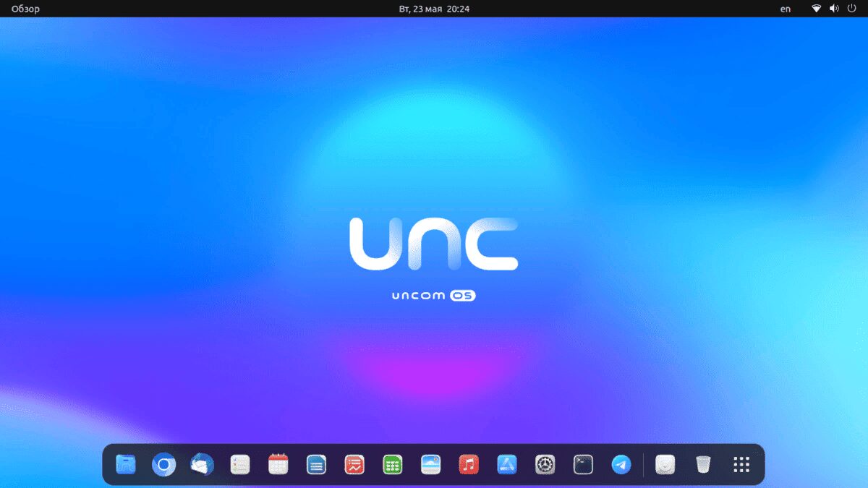Viewport: 868px width, 488px height.
Task: Open the Обзор activities overview
Action: 27,9
